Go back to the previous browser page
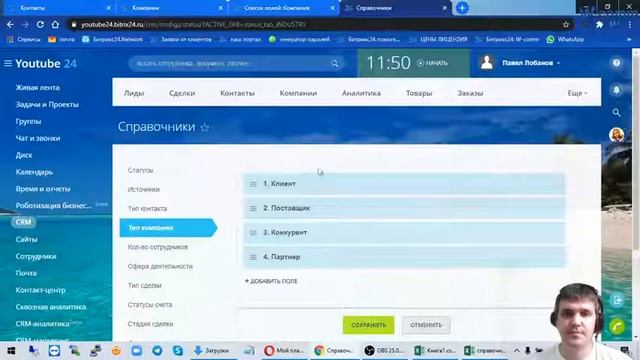 [10, 24]
